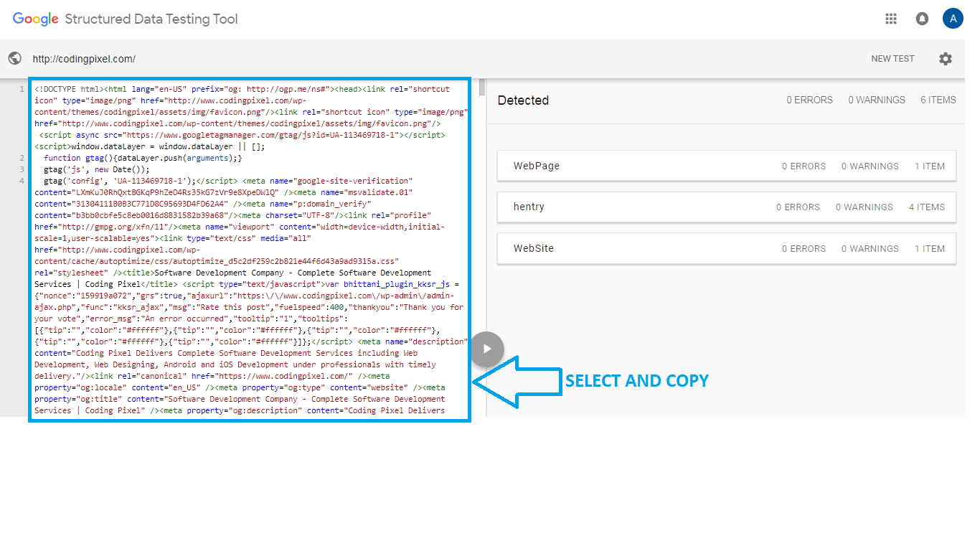Click 0 ERRORS in the WebSite row

[804, 248]
